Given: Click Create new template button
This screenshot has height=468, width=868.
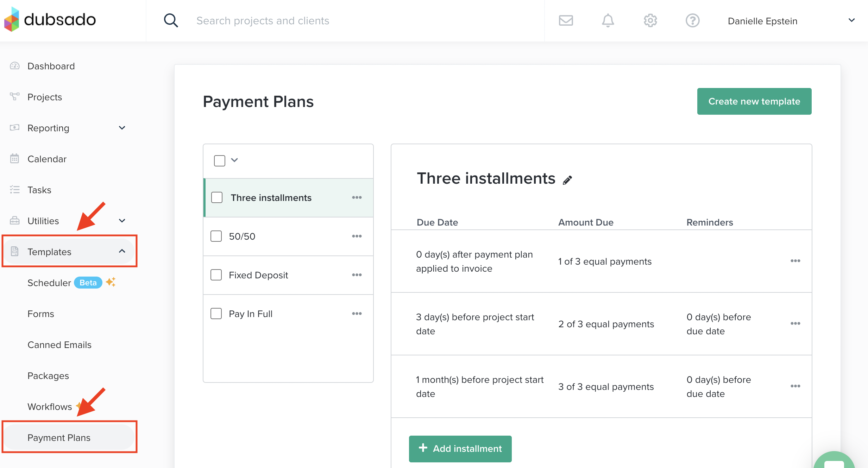Looking at the screenshot, I should pyautogui.click(x=754, y=101).
